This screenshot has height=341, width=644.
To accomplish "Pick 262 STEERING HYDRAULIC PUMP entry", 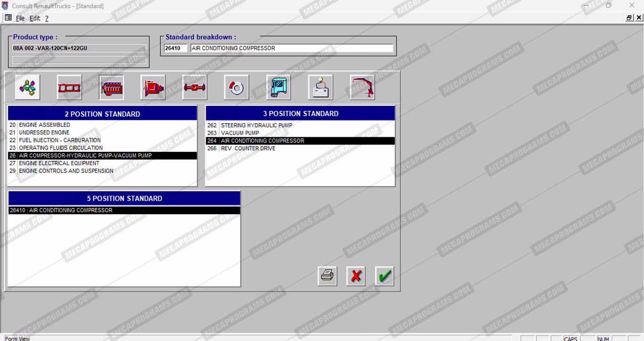I will coord(256,125).
